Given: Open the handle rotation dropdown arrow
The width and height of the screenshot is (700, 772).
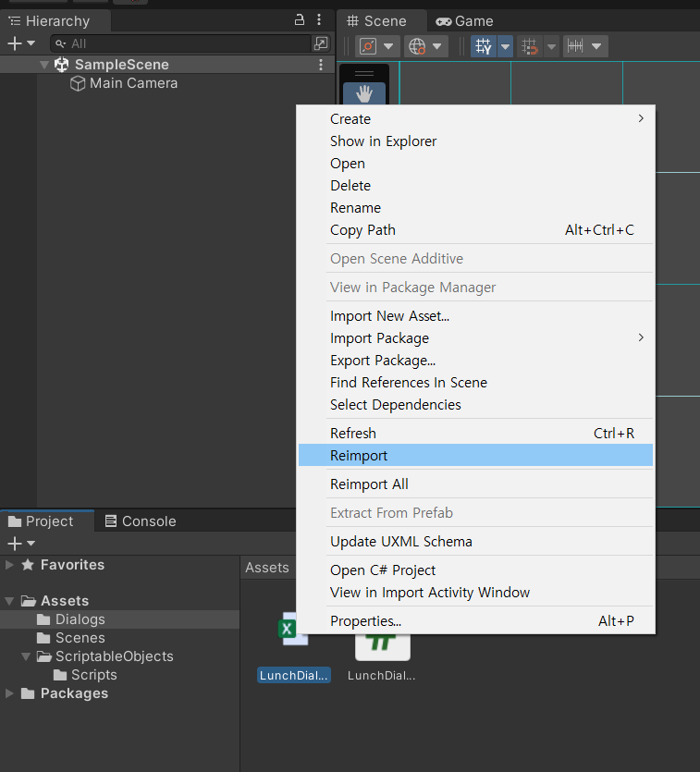Looking at the screenshot, I should coord(437,46).
